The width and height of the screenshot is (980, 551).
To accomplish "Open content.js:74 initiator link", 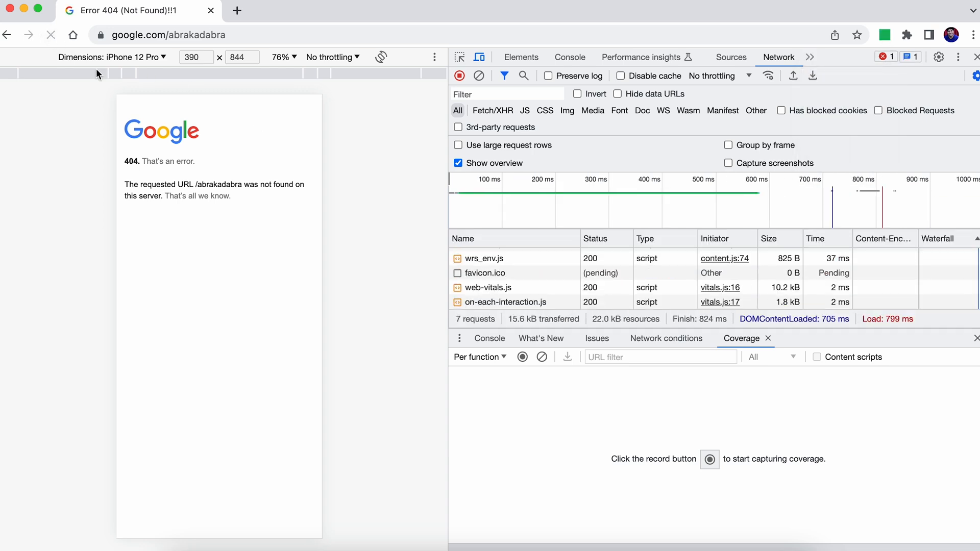I will pyautogui.click(x=725, y=259).
